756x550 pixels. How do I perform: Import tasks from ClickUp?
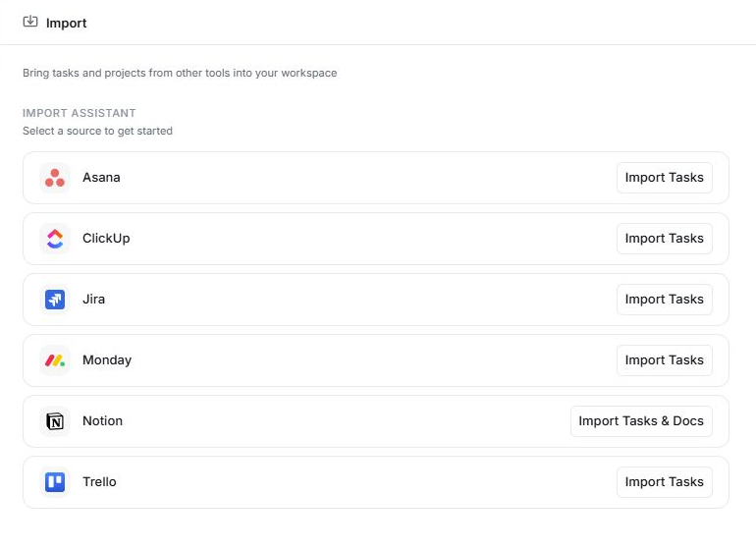click(665, 239)
